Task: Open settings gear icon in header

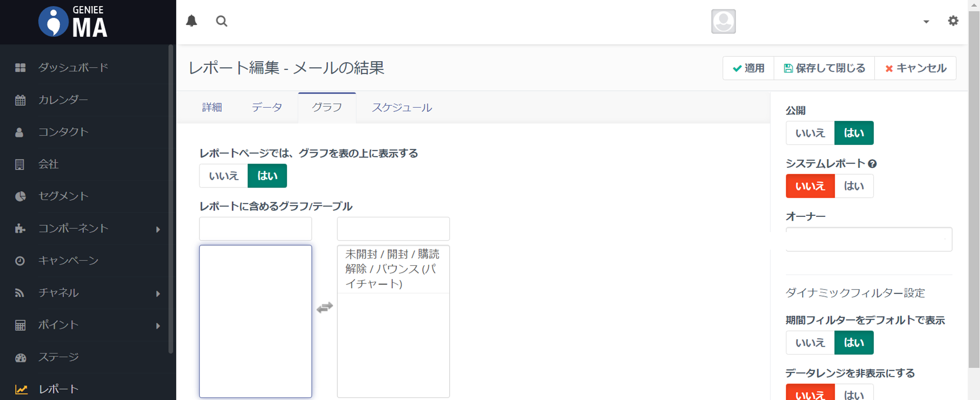Action: coord(953,21)
